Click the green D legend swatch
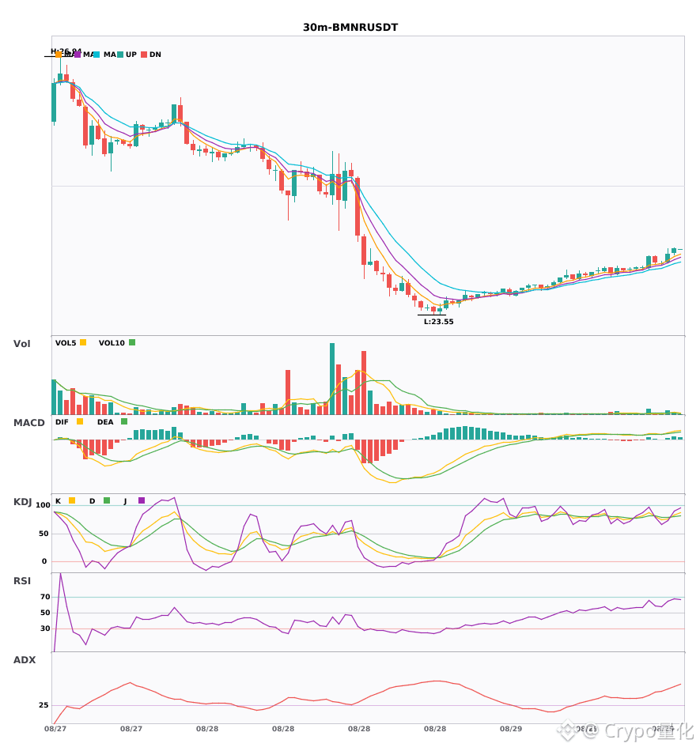The height and width of the screenshot is (751, 700). [107, 500]
